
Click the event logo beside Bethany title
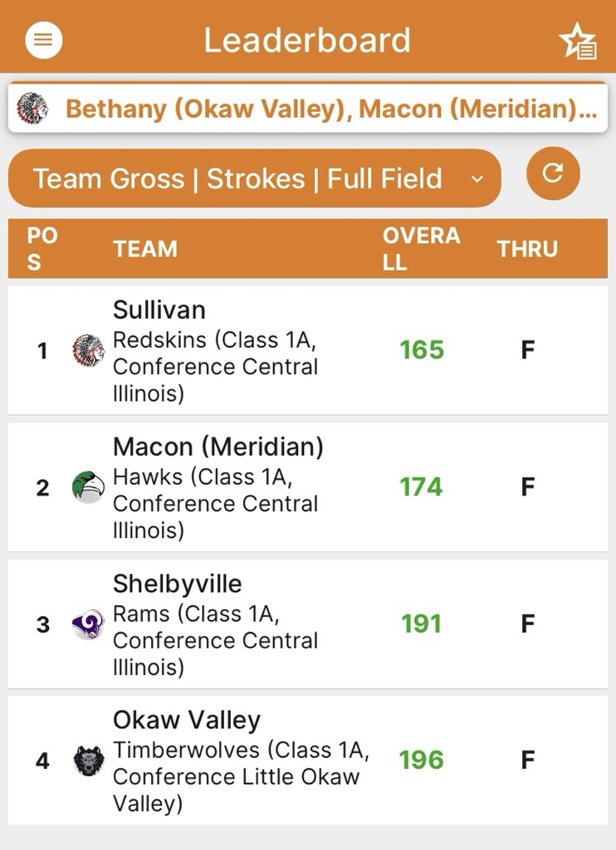point(32,108)
